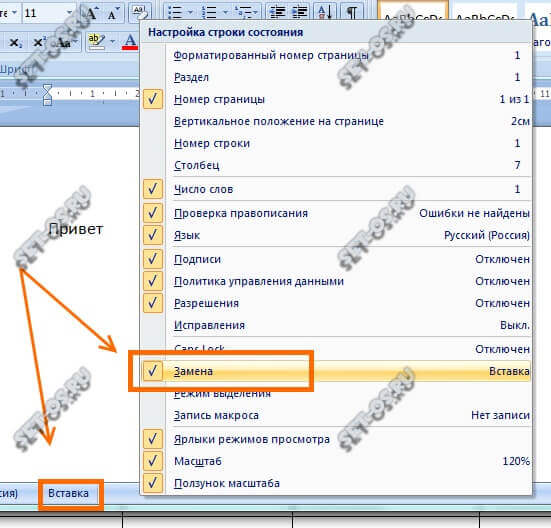Enable the Номер строки option
The height and width of the screenshot is (528, 551).
coord(337,143)
